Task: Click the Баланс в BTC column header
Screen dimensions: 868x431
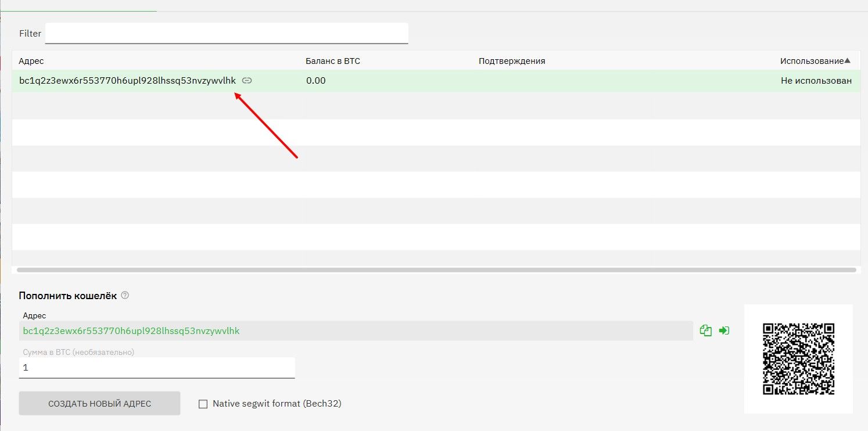Action: click(333, 61)
